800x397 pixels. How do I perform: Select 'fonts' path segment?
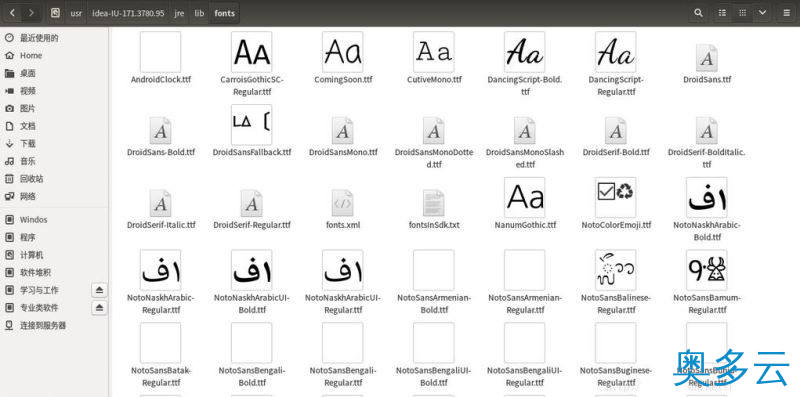pos(224,13)
